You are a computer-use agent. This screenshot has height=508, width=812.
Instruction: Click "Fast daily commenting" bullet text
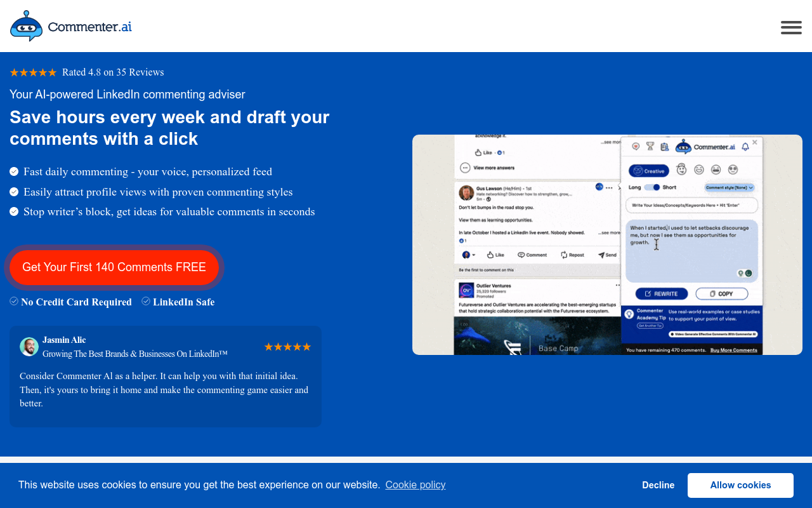(148, 171)
